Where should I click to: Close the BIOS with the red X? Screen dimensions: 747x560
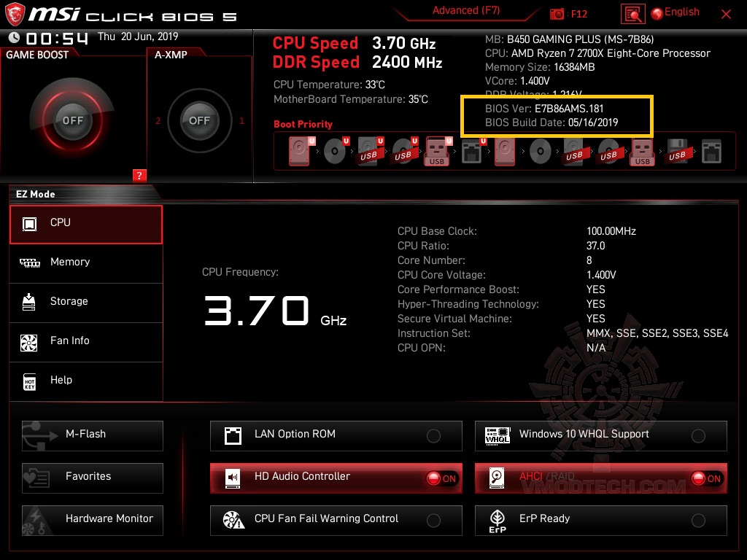tap(726, 15)
